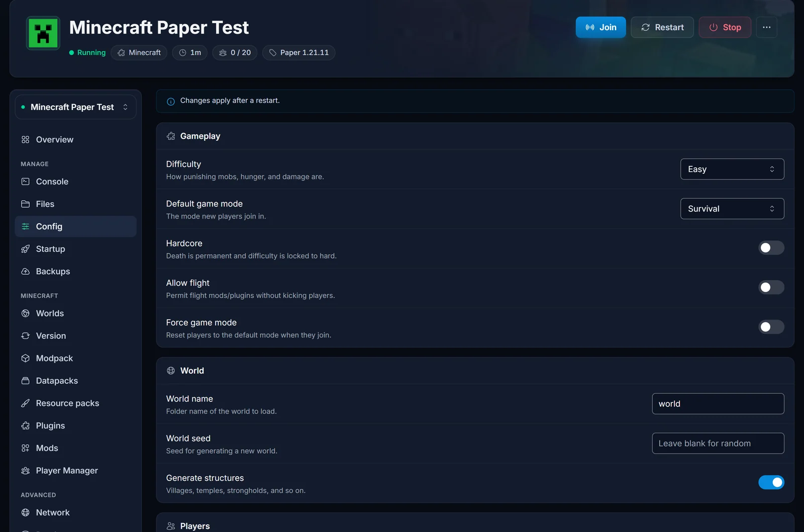Enable Force game mode toggle
This screenshot has width=804, height=532.
771,327
